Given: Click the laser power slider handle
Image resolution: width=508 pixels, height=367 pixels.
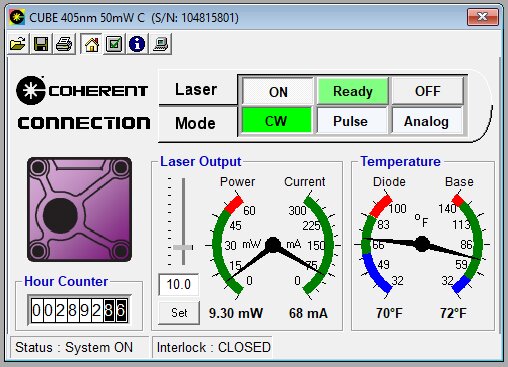Looking at the screenshot, I should coord(183,247).
